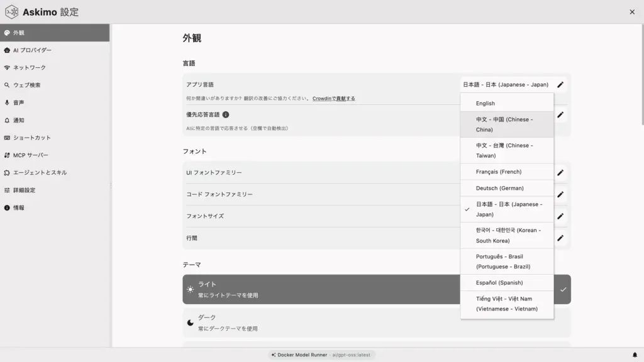The image size is (644, 362).
Task: Select Français (French) language option
Action: (x=507, y=172)
